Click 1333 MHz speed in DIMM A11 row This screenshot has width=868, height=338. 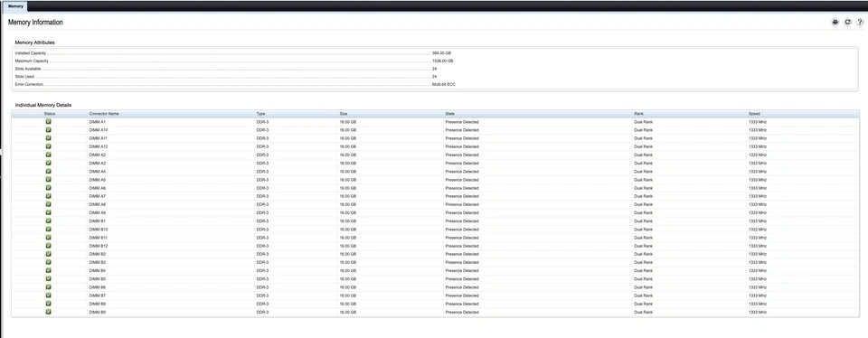(x=758, y=137)
